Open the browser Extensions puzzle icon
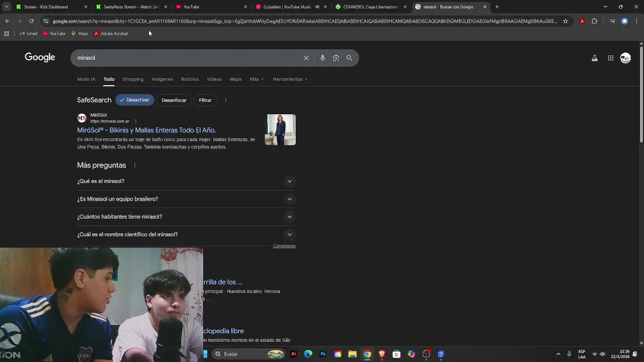644x362 pixels. coord(595,21)
